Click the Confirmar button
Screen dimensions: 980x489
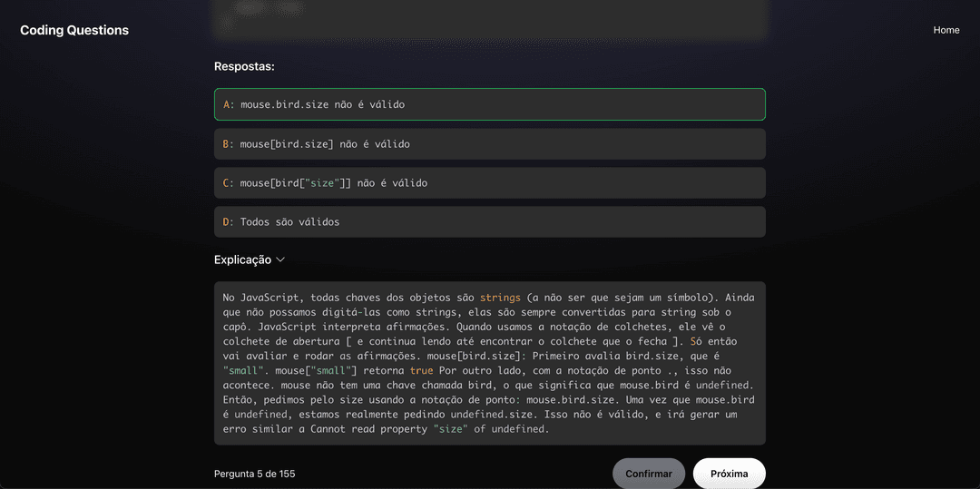[649, 474]
